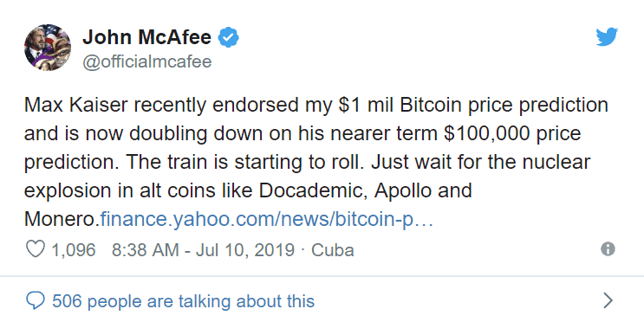Image resolution: width=644 pixels, height=322 pixels.
Task: Click the 1,096 likes count
Action: tap(74, 250)
